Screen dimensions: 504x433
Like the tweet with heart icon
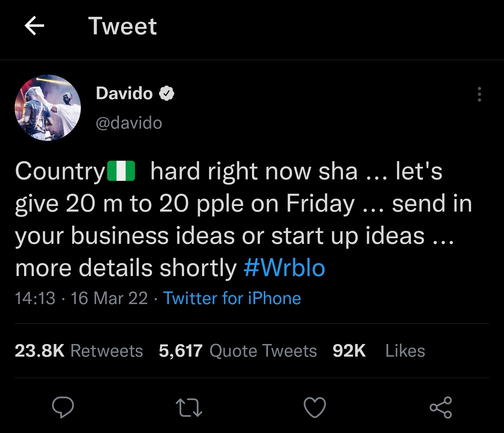tap(315, 407)
